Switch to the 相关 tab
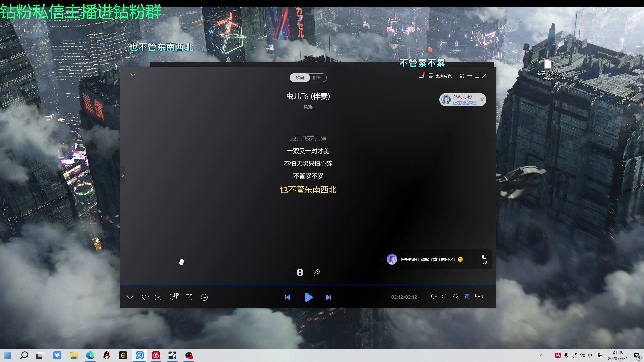Viewport: 644px width, 362px height. pos(317,77)
